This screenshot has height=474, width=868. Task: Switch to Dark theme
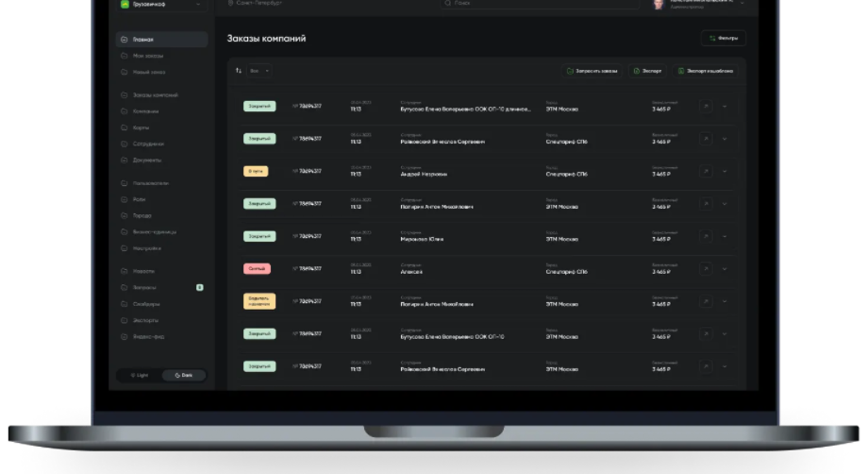183,375
